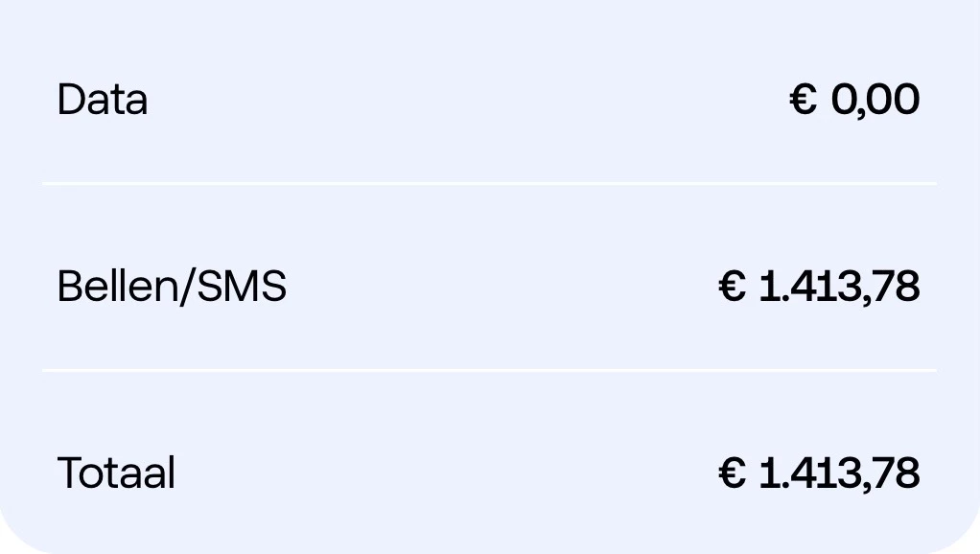Screen dimensions: 980x554
Task: Click the Data row label
Action: point(102,100)
